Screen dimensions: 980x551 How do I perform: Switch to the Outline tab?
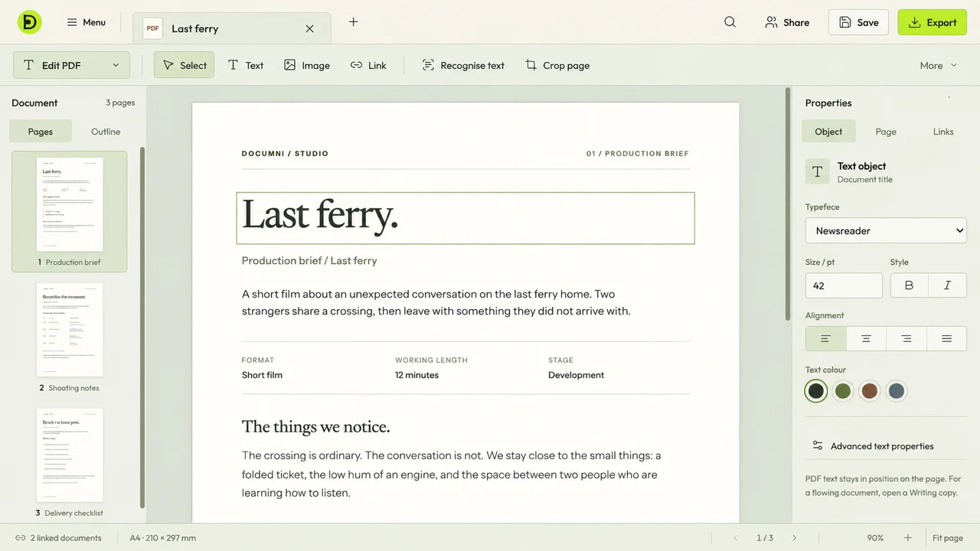[106, 132]
